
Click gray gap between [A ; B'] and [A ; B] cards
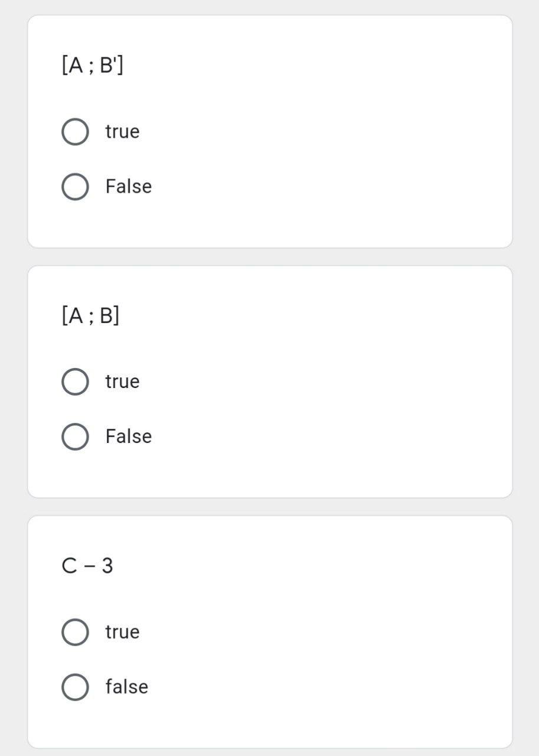[x=269, y=257]
